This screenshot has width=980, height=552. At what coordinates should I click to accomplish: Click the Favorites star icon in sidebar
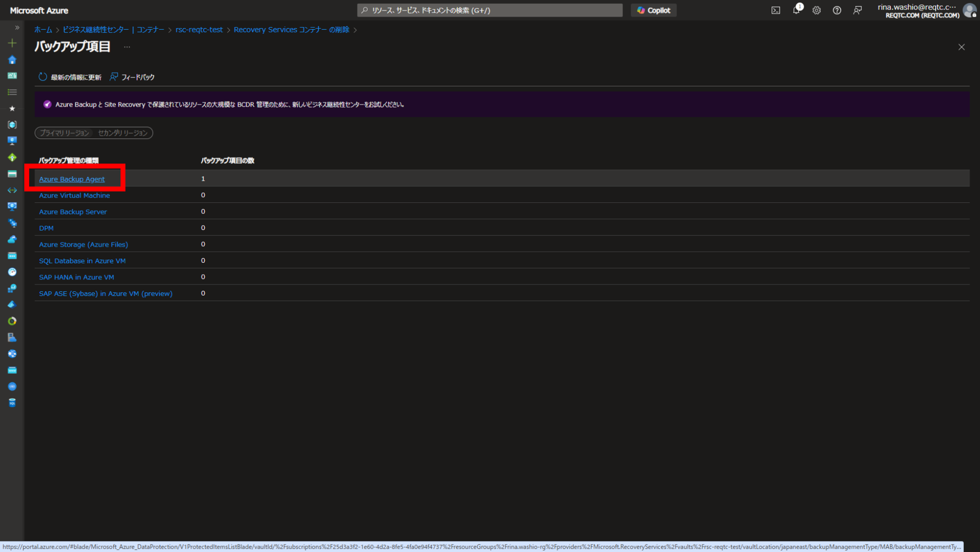[12, 108]
